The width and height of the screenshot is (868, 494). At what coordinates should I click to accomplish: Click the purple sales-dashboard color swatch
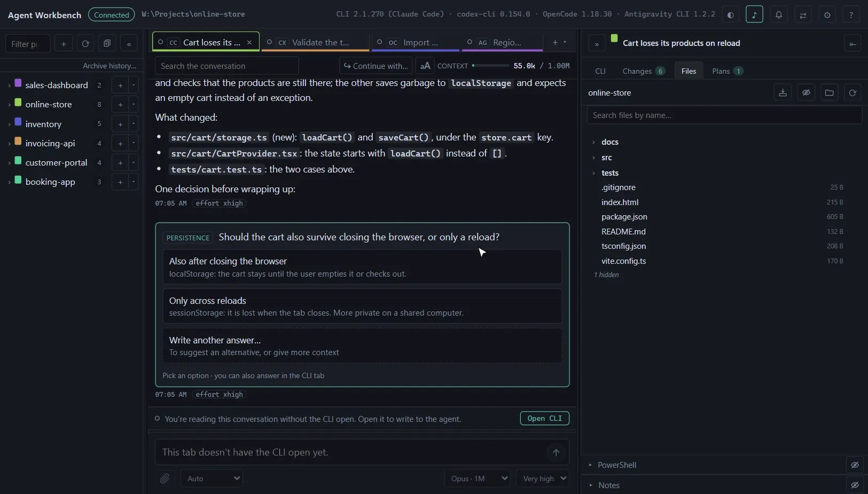pyautogui.click(x=18, y=83)
